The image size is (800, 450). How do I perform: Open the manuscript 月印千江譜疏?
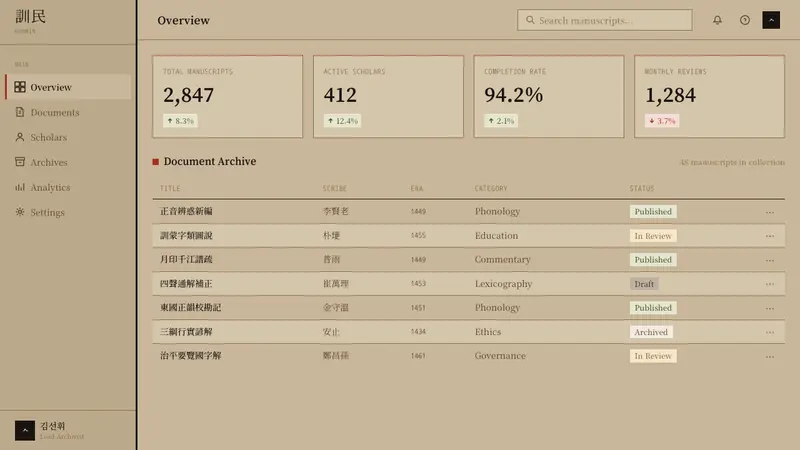pyautogui.click(x=186, y=259)
